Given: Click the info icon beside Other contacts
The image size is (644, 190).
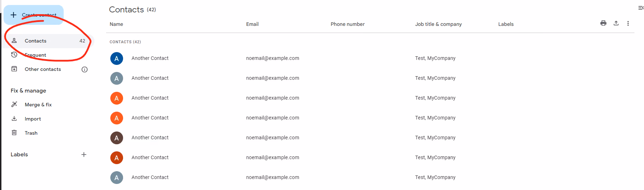Looking at the screenshot, I should point(85,69).
